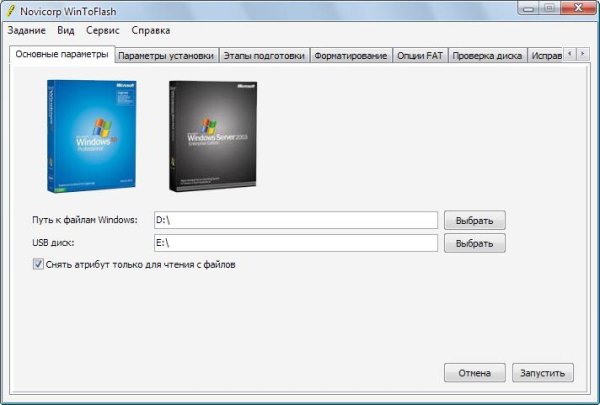The height and width of the screenshot is (405, 600).
Task: Switch to the Опции FAT tab
Action: pos(420,56)
